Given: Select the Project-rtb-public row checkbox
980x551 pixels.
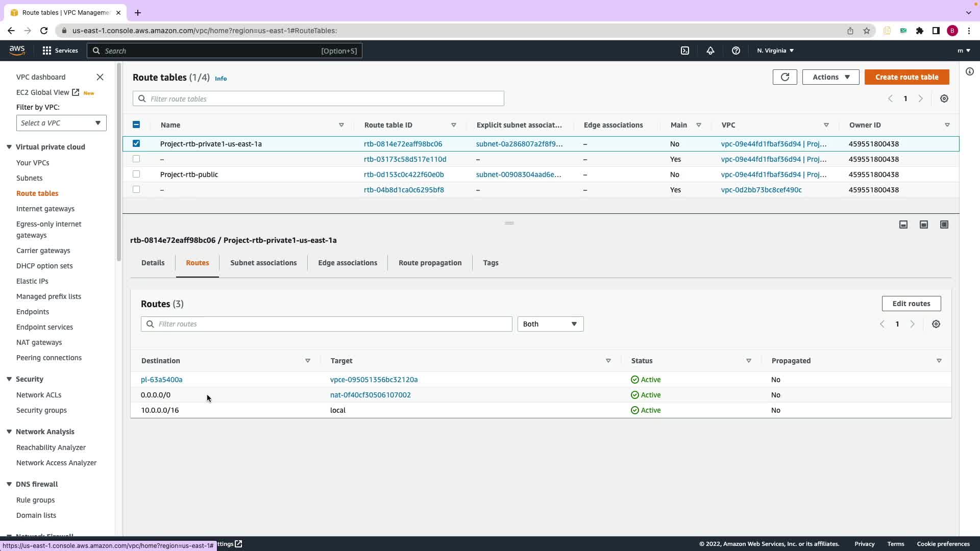Looking at the screenshot, I should 136,174.
